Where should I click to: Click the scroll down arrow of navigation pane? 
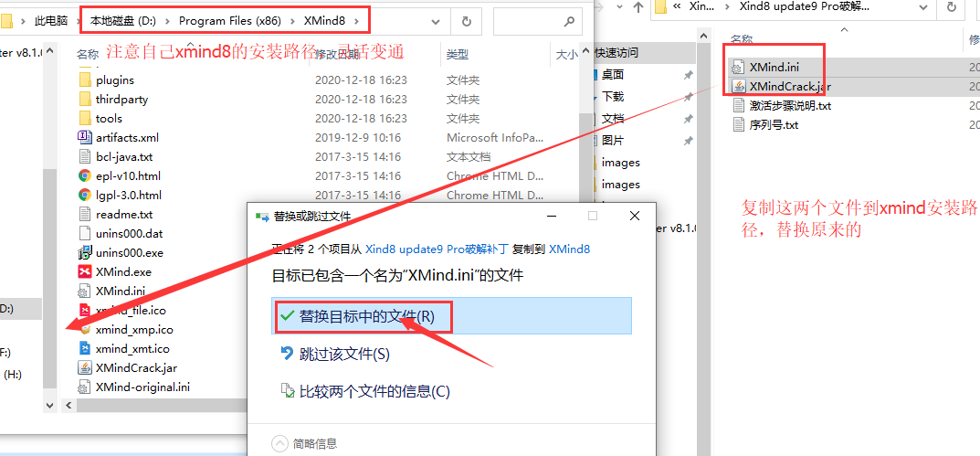tap(49, 406)
